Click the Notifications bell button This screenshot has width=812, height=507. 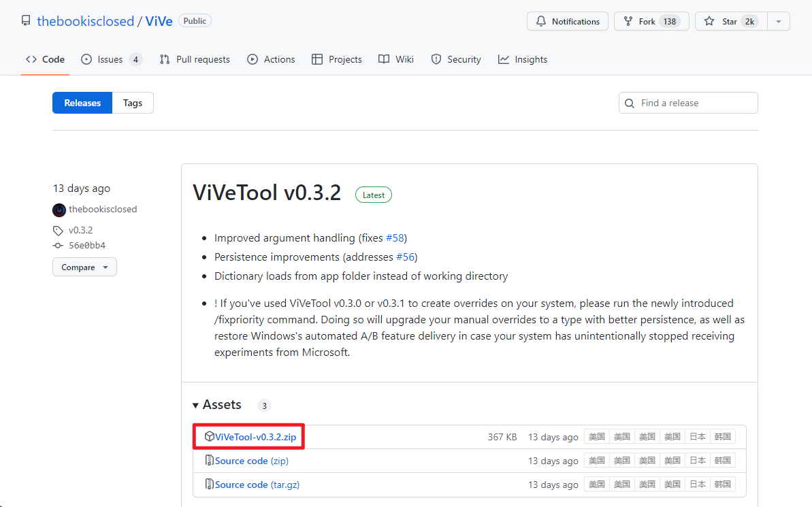click(x=567, y=21)
